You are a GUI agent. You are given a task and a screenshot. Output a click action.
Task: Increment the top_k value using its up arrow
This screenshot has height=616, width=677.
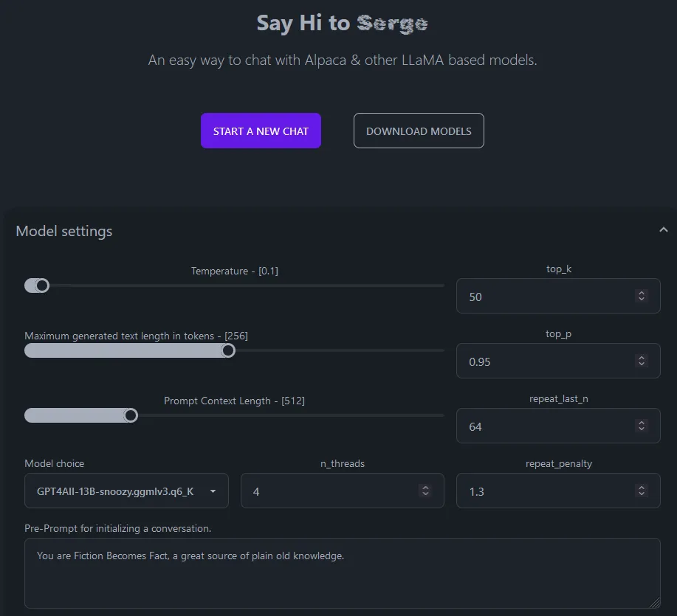click(642, 292)
